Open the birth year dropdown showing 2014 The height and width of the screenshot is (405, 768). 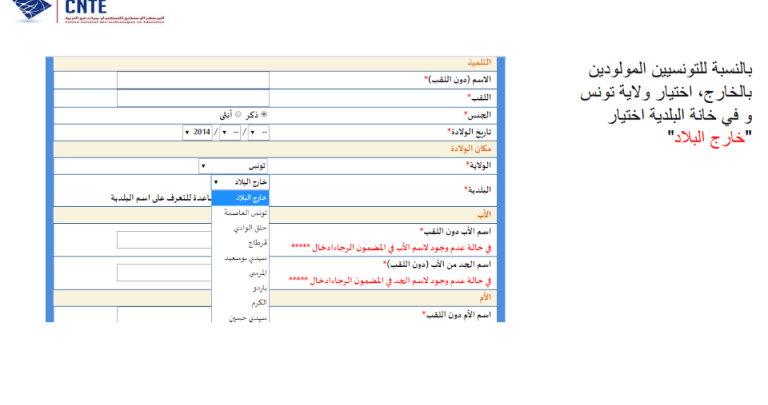click(x=197, y=132)
